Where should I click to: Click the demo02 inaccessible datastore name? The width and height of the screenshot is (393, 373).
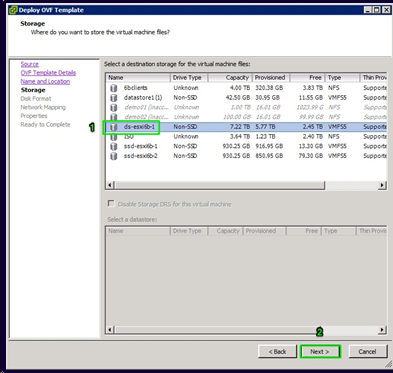146,117
